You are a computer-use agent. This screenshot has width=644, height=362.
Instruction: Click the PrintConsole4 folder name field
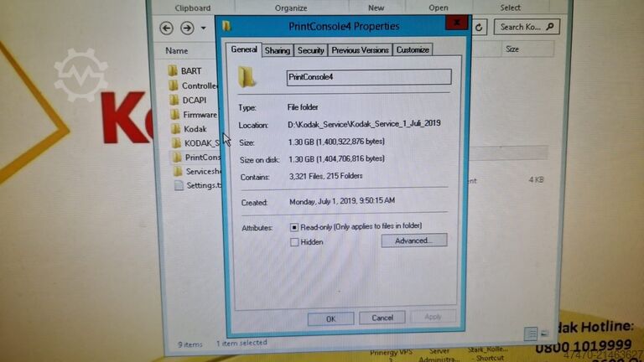point(368,77)
